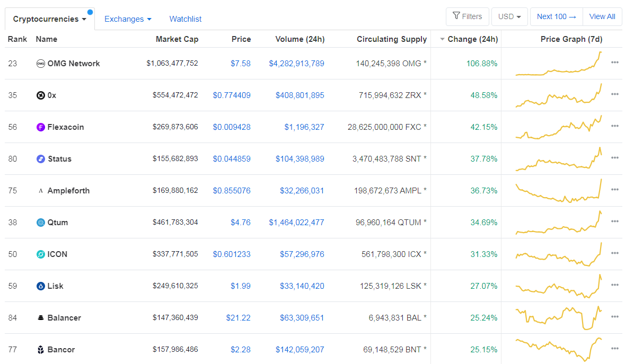Open the Balancer coin page

click(x=64, y=318)
